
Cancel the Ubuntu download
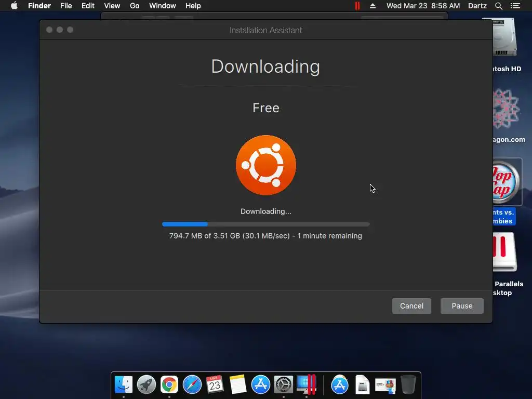[411, 305]
